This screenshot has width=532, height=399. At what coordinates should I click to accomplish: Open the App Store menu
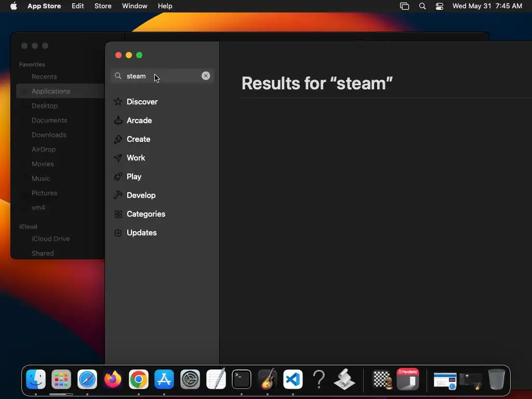(44, 6)
